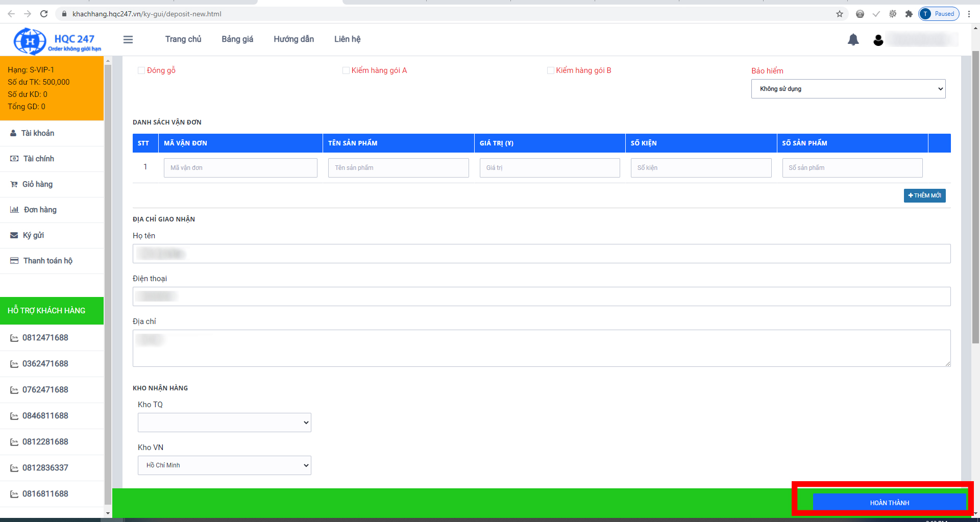Click the browser address bar URL

[x=147, y=14]
